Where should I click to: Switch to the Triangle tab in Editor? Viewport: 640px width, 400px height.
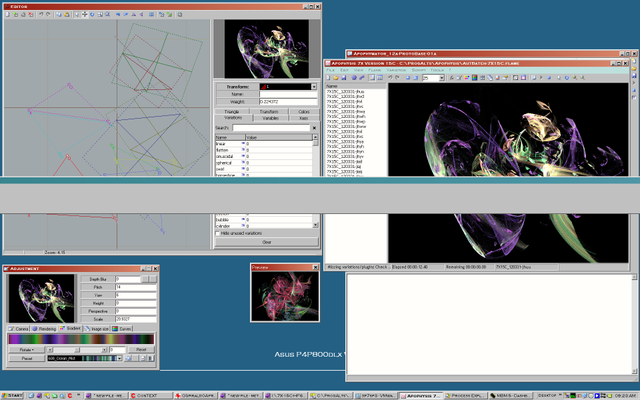tap(233, 110)
